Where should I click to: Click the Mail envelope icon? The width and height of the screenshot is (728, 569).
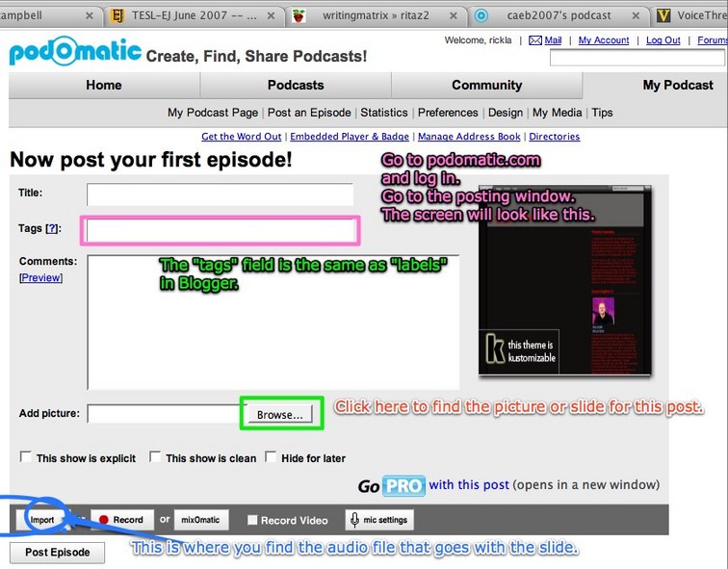[x=534, y=40]
